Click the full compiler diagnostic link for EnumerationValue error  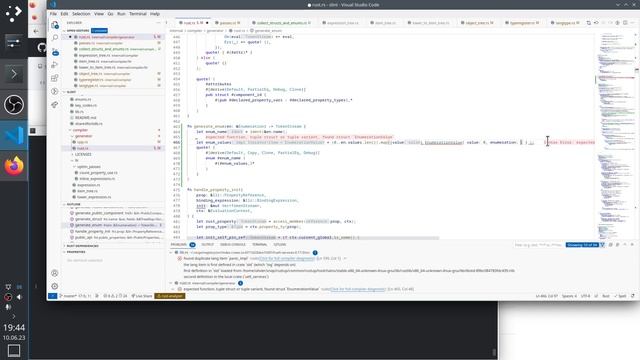point(358,289)
